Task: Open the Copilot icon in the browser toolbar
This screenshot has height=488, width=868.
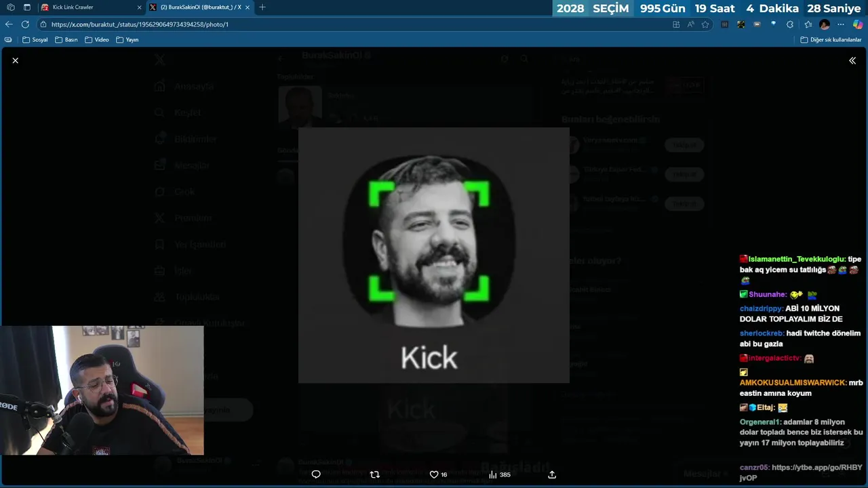Action: tap(858, 24)
